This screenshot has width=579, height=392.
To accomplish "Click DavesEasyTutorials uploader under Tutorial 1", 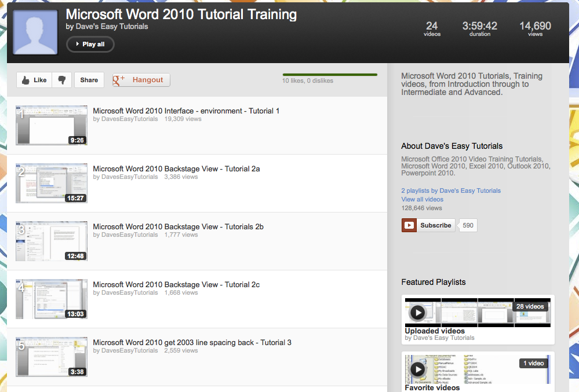I will 130,119.
